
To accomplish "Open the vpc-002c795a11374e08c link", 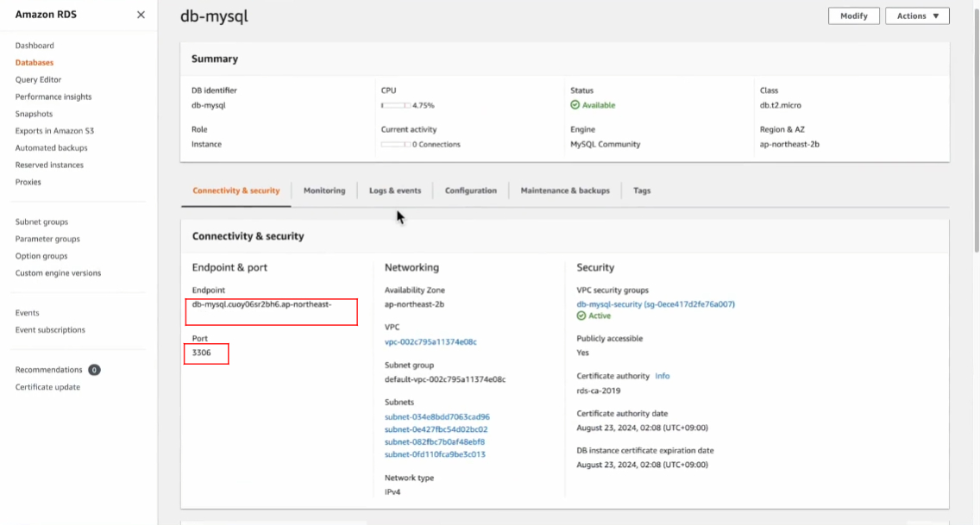I will pos(430,342).
